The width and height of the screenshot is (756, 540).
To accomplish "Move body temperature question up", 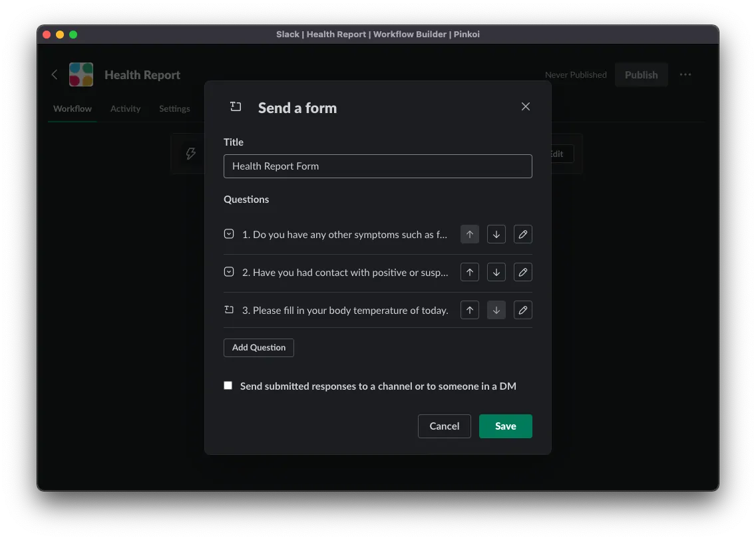I will click(x=470, y=310).
